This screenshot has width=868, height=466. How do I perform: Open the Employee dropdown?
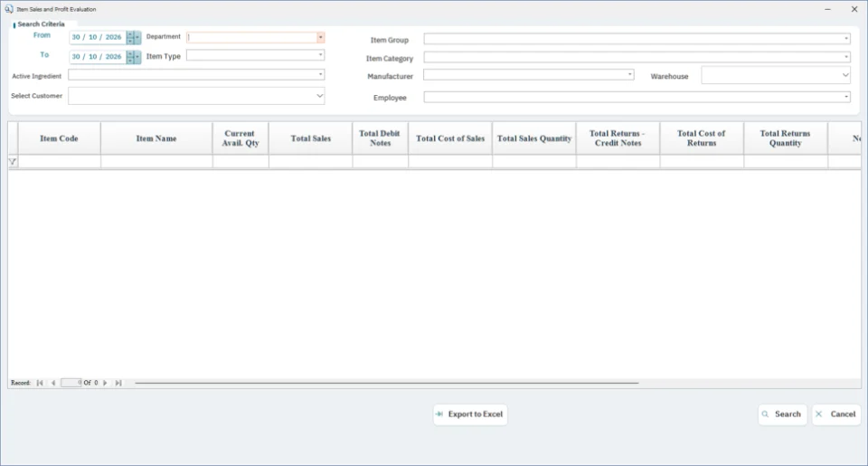[x=846, y=97]
